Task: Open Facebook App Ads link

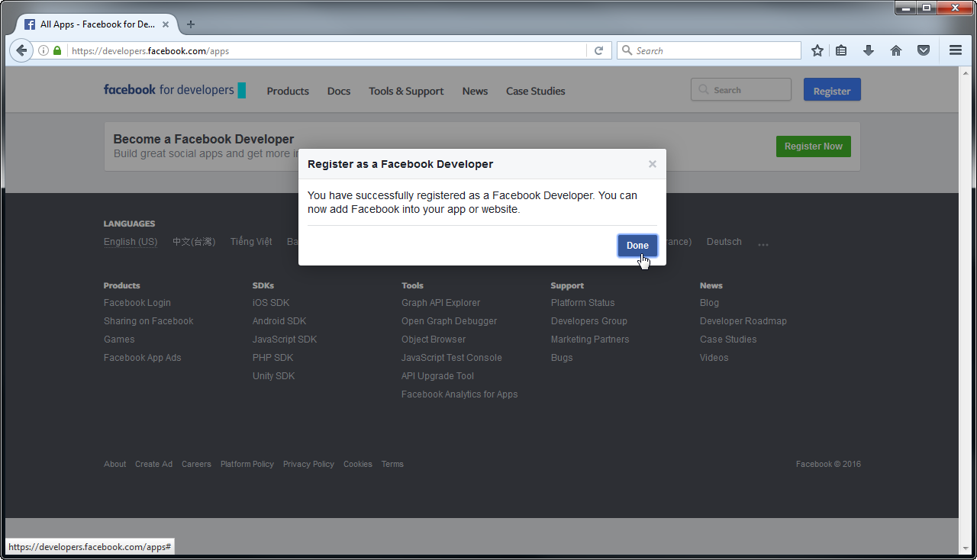Action: [143, 358]
